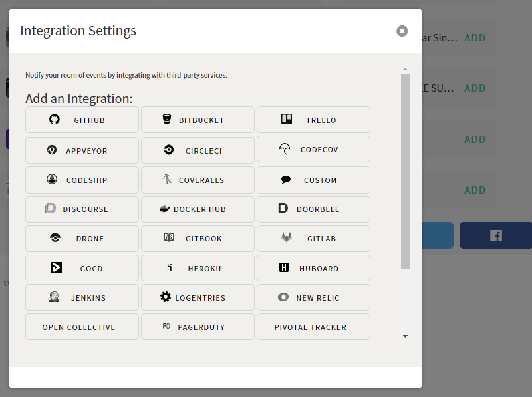Add the New Relic integration
The width and height of the screenshot is (532, 397).
[313, 297]
